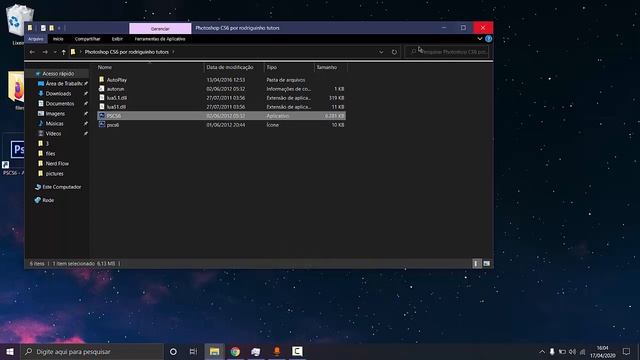Click the Pesquisar search field
The width and height of the screenshot is (640, 360).
tap(447, 52)
